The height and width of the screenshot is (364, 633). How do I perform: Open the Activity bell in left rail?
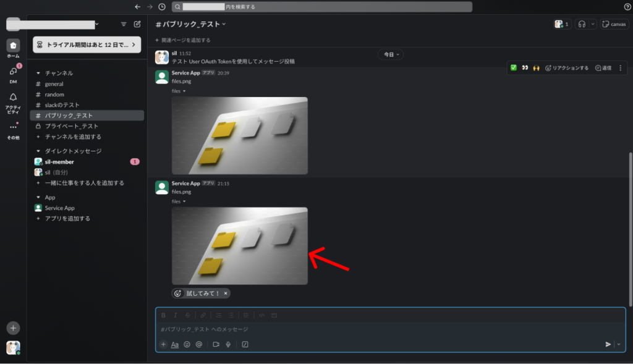click(x=13, y=98)
